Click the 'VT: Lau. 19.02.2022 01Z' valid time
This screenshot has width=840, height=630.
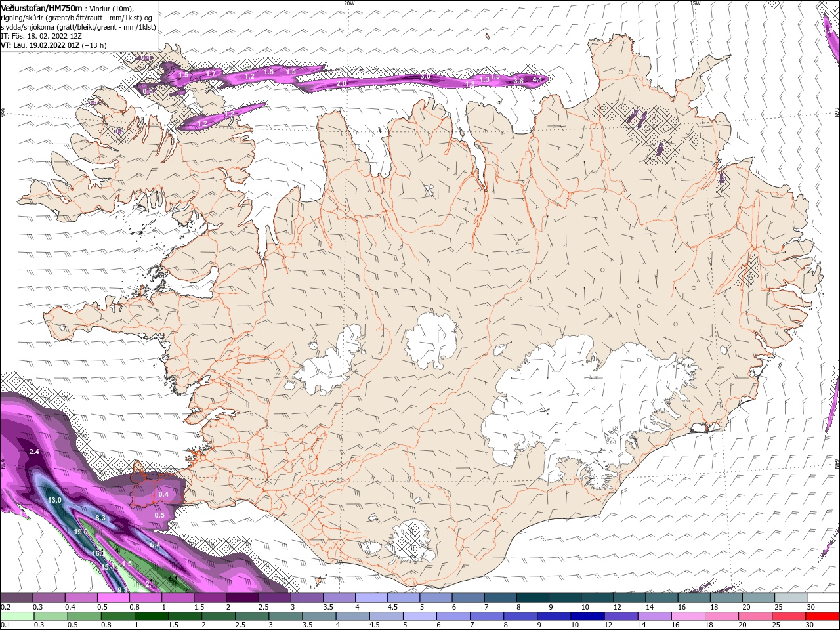point(40,45)
